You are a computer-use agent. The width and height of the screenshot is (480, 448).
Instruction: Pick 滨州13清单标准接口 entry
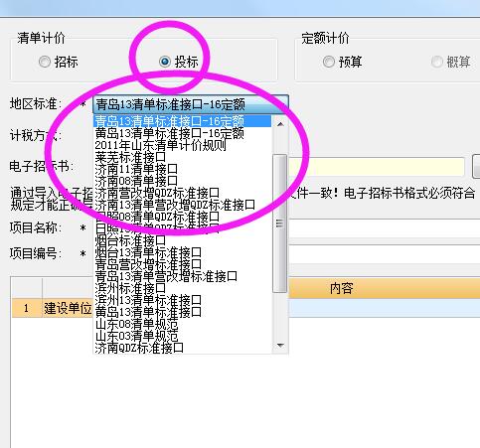pos(182,300)
